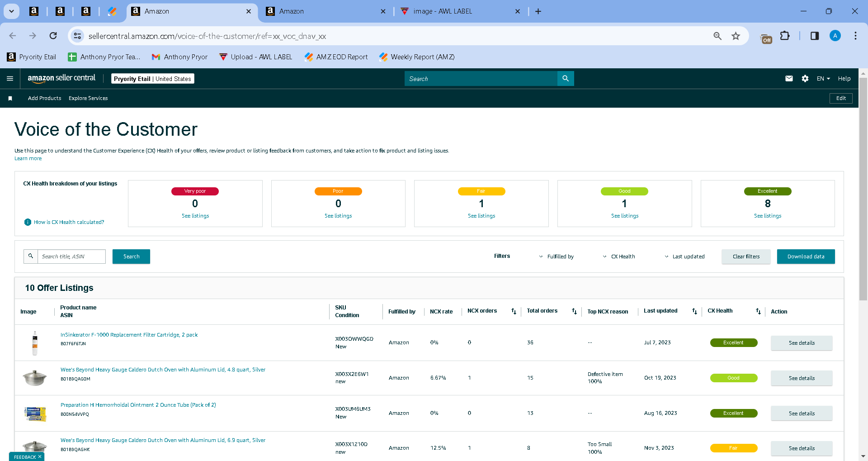The height and width of the screenshot is (461, 868).
Task: Open the tab search dropdown arrow
Action: (x=11, y=11)
